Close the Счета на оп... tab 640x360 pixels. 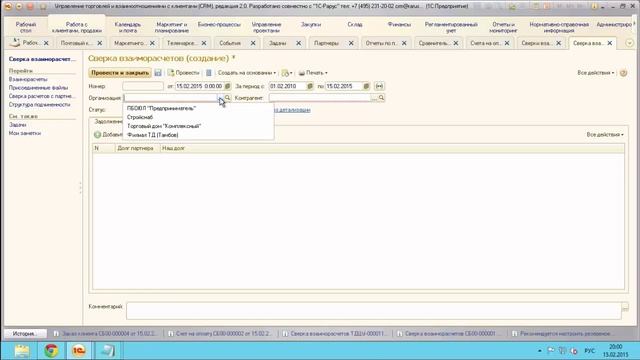[x=507, y=43]
